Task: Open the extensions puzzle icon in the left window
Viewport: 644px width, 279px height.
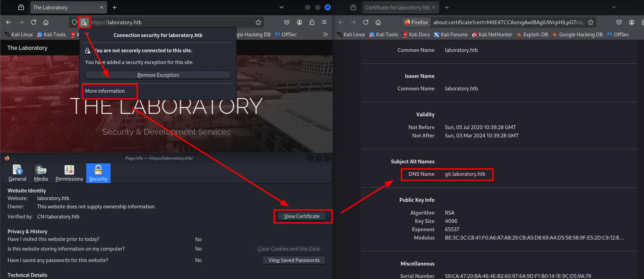Action: [312, 22]
